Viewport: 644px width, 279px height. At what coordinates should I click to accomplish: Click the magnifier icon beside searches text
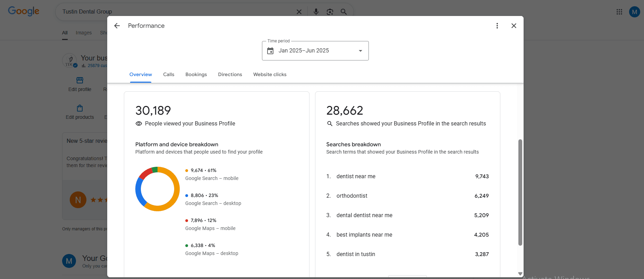330,123
